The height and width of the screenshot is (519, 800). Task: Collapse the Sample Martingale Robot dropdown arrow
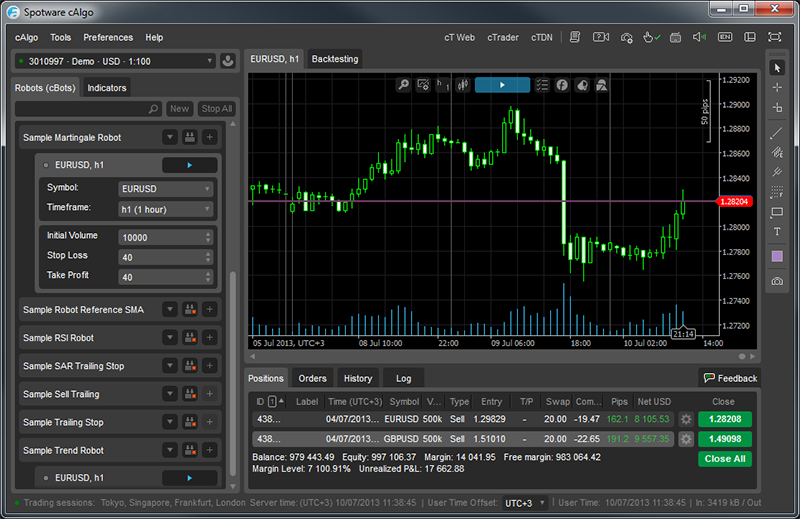170,137
